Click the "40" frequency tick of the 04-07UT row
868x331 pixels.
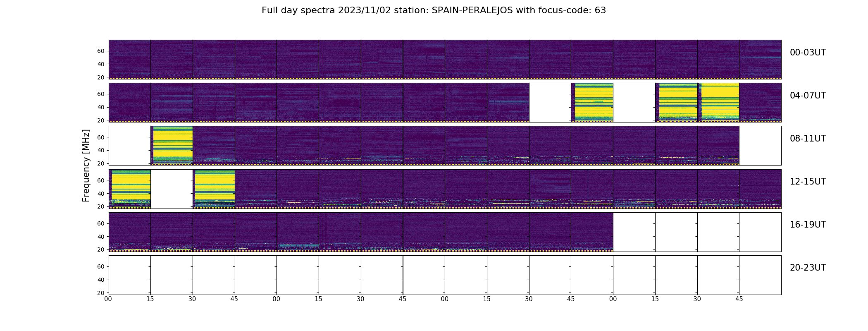pos(101,107)
